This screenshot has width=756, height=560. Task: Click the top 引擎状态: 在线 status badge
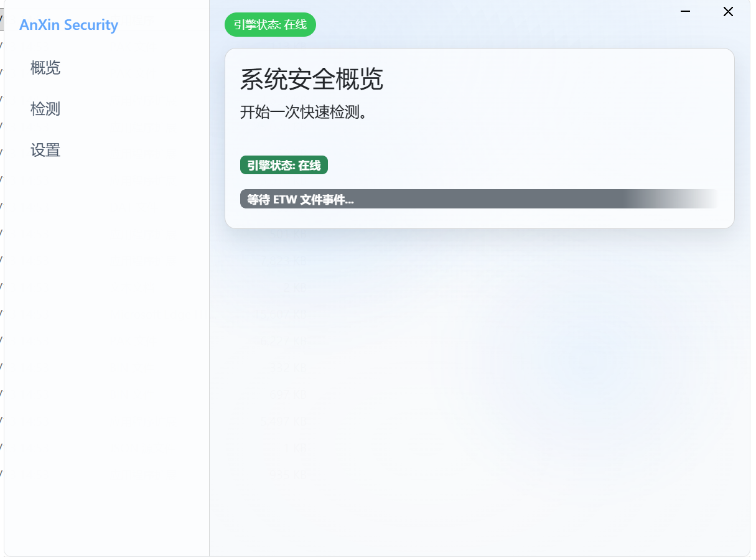tap(270, 24)
